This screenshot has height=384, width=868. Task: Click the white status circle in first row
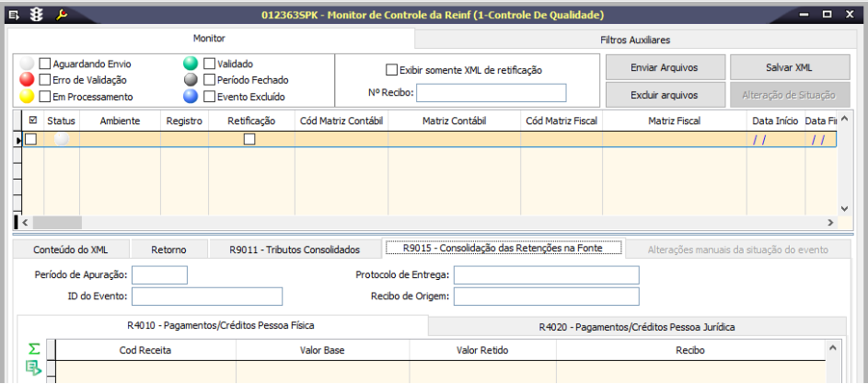(62, 139)
